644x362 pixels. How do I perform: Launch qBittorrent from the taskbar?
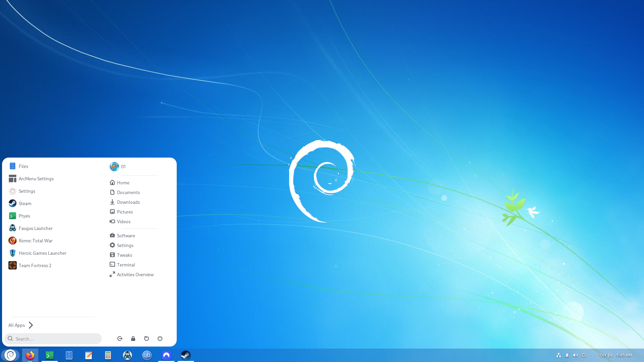pos(147,355)
